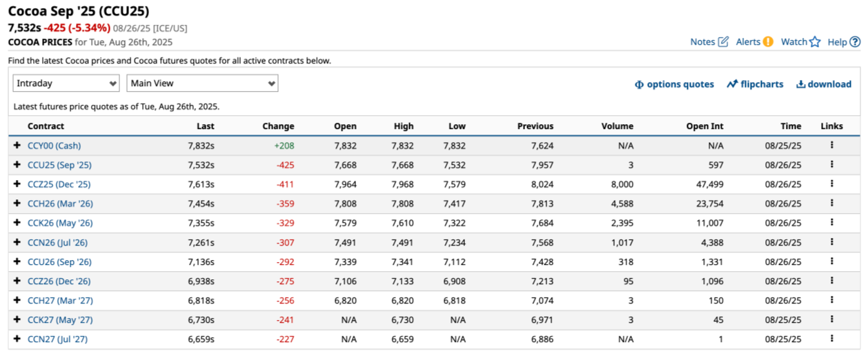Open the links menu for CCK26 (May '26)
Viewport: 868px width, 358px height.
click(x=832, y=223)
